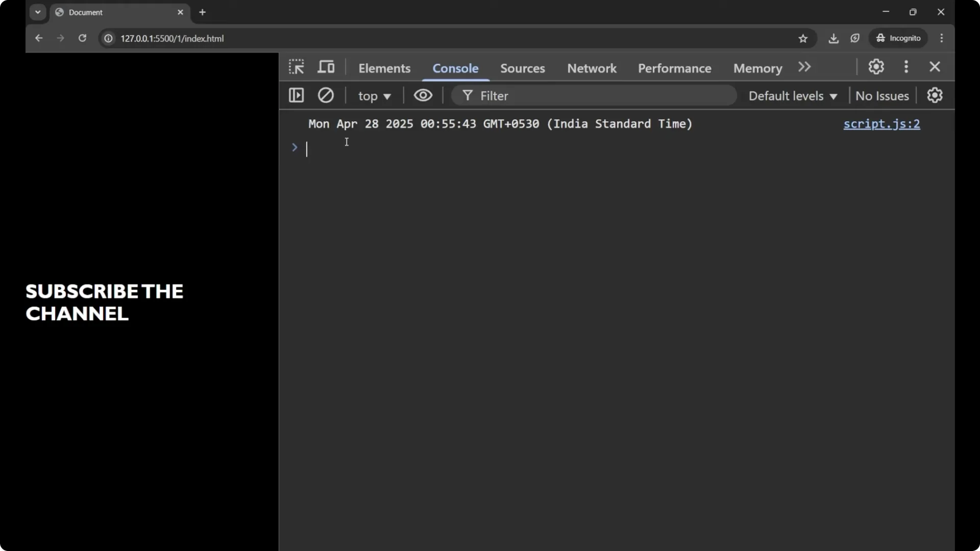Switch to the Network panel
Screen dimensions: 980x551
pos(591,68)
